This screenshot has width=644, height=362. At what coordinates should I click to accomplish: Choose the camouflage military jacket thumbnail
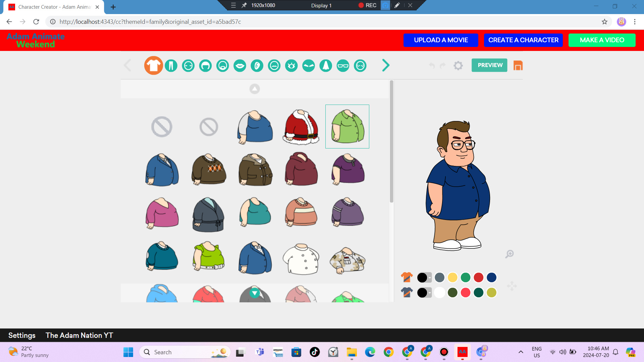tap(348, 261)
